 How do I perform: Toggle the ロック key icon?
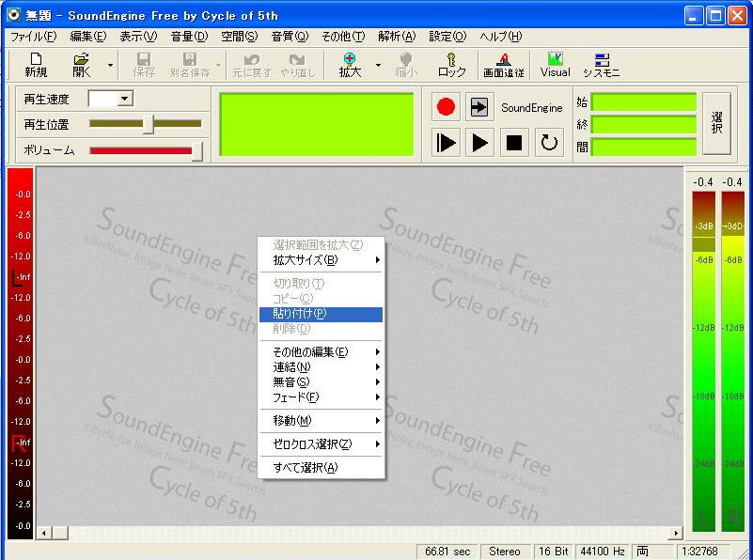tap(451, 65)
